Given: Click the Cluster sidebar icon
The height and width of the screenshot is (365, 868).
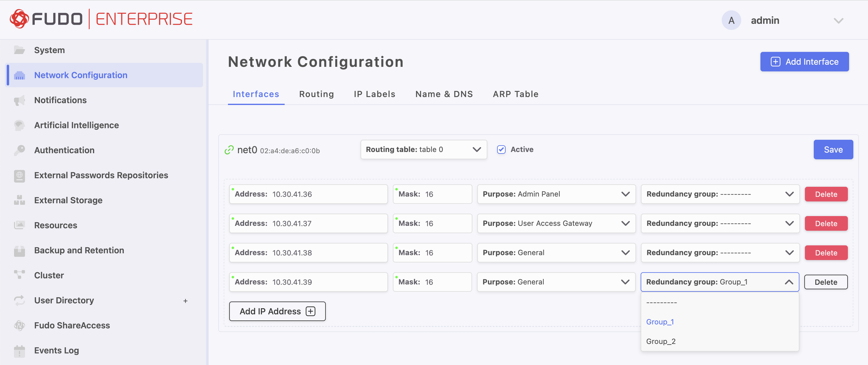Looking at the screenshot, I should (x=20, y=275).
